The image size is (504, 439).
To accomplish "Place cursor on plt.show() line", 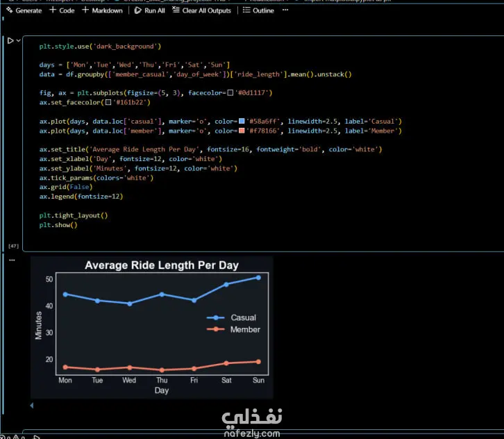I will tap(58, 225).
